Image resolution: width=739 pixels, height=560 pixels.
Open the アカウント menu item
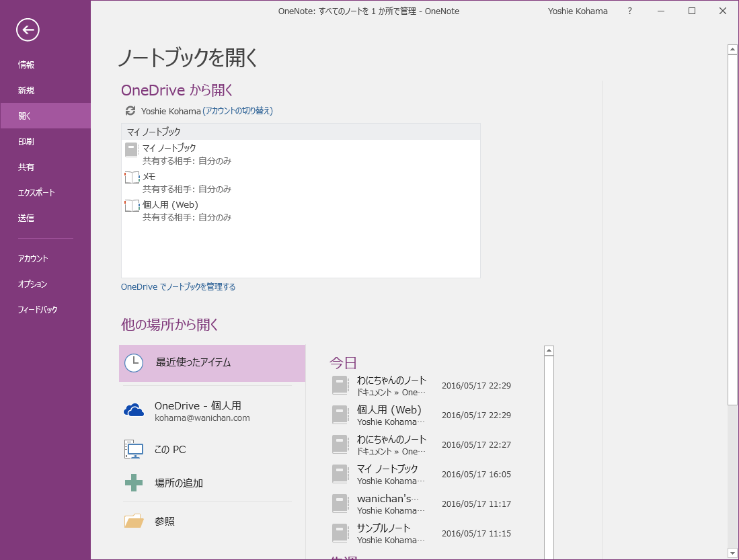point(45,258)
